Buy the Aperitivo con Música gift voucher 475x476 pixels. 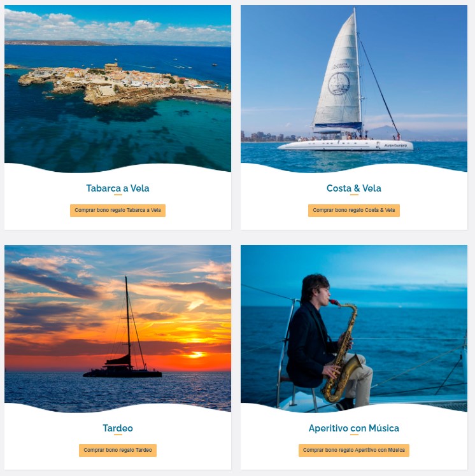point(354,450)
